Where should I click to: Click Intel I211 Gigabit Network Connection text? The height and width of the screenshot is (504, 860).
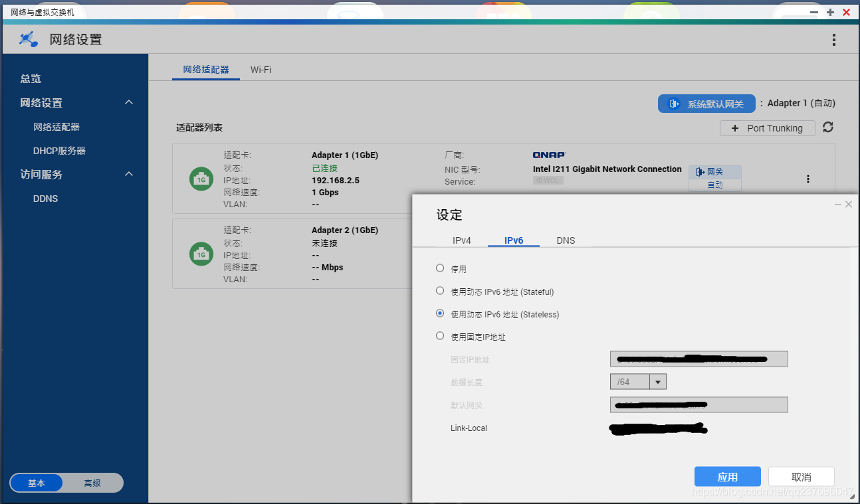click(607, 169)
